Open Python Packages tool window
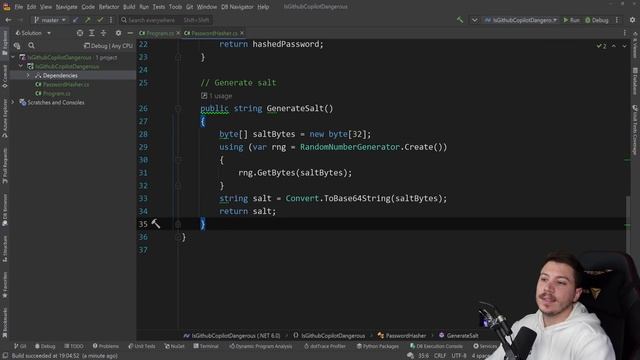This screenshot has height=360, width=640. click(378, 346)
